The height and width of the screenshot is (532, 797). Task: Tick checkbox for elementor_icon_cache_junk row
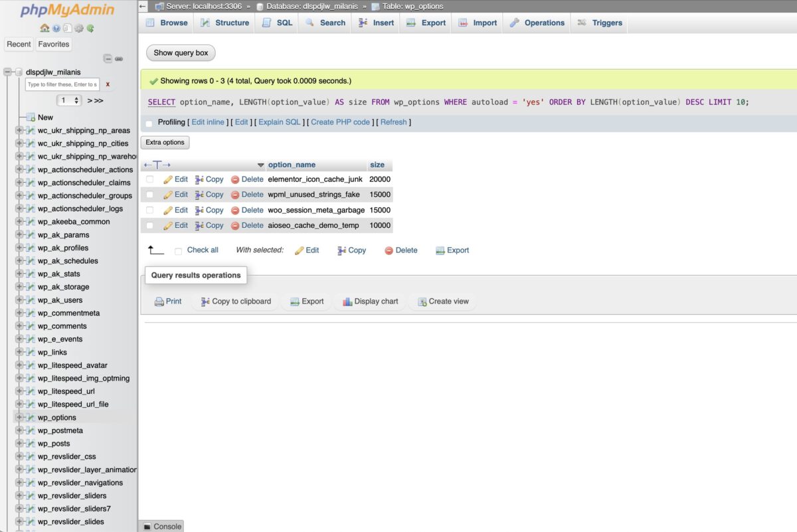pyautogui.click(x=149, y=179)
